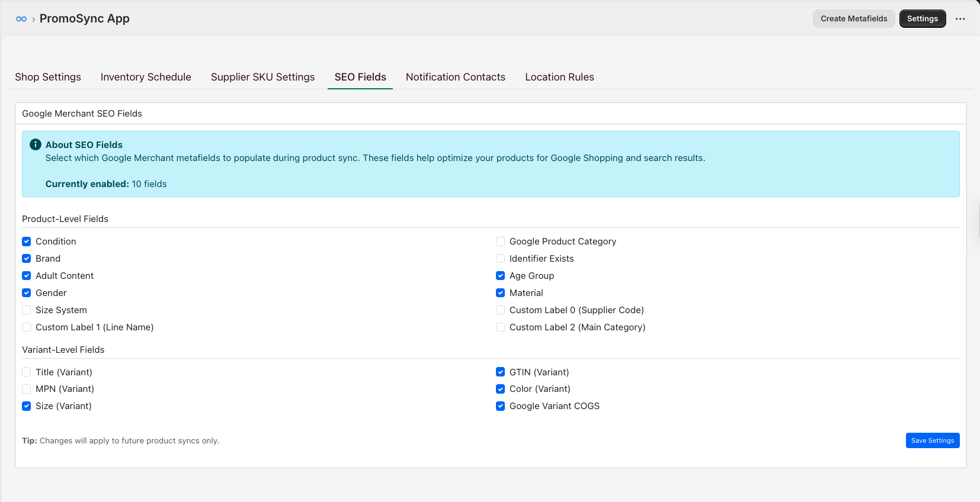The image size is (980, 502).
Task: Switch to Location Rules tab
Action: 559,77
